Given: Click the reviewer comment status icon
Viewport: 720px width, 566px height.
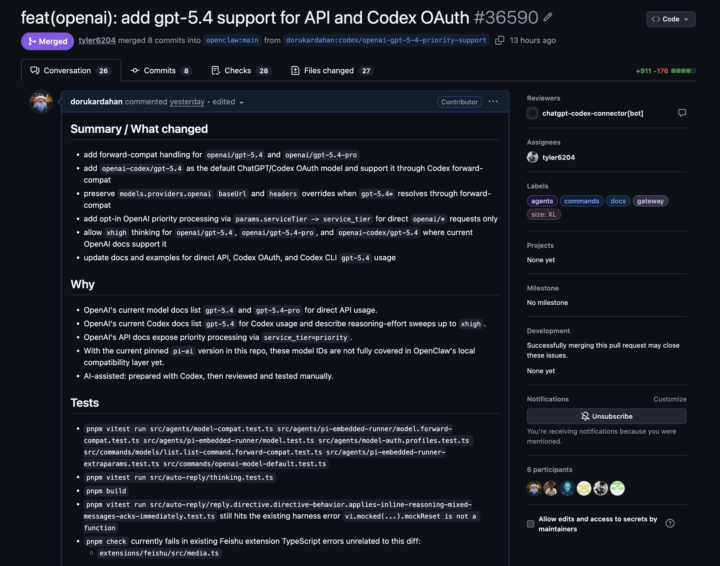Looking at the screenshot, I should click(682, 113).
